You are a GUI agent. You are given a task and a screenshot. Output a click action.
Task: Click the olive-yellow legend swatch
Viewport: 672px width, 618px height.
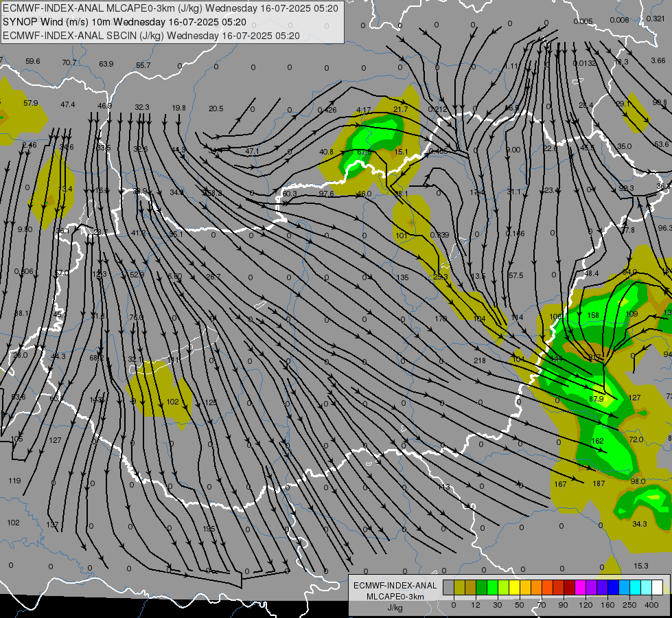459,587
